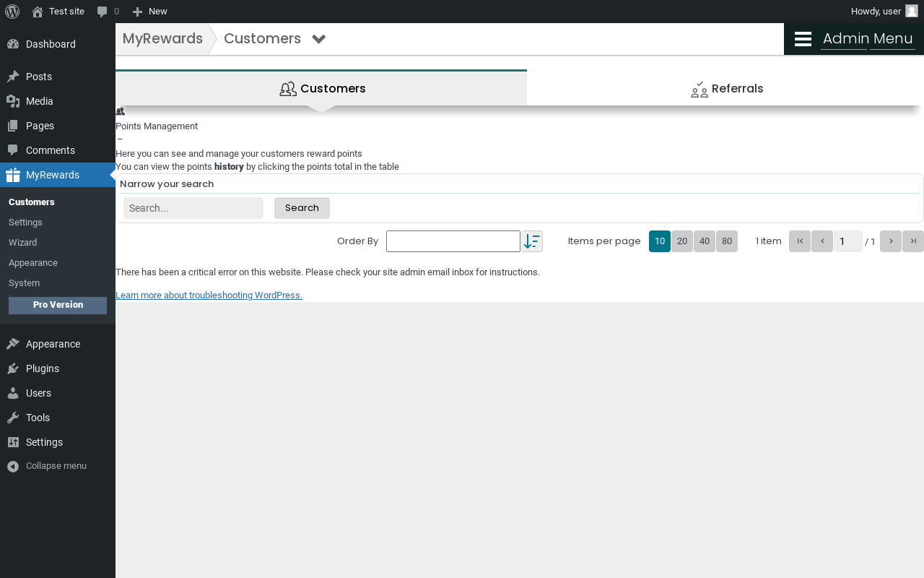Open Tools in the sidebar
The image size is (924, 578).
click(58, 418)
